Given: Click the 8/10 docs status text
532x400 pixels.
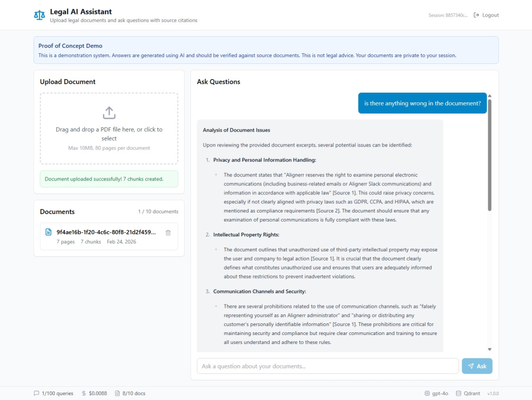Looking at the screenshot, I should [134, 393].
